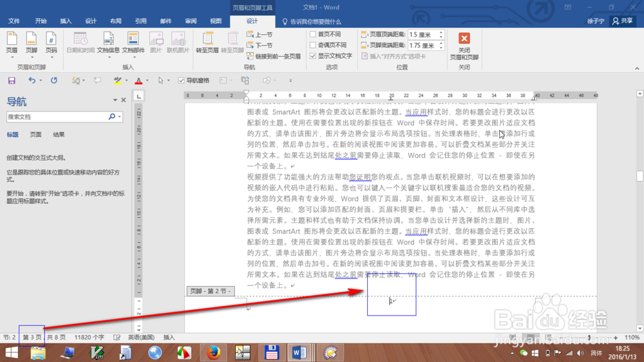Undo the last action

[32, 81]
